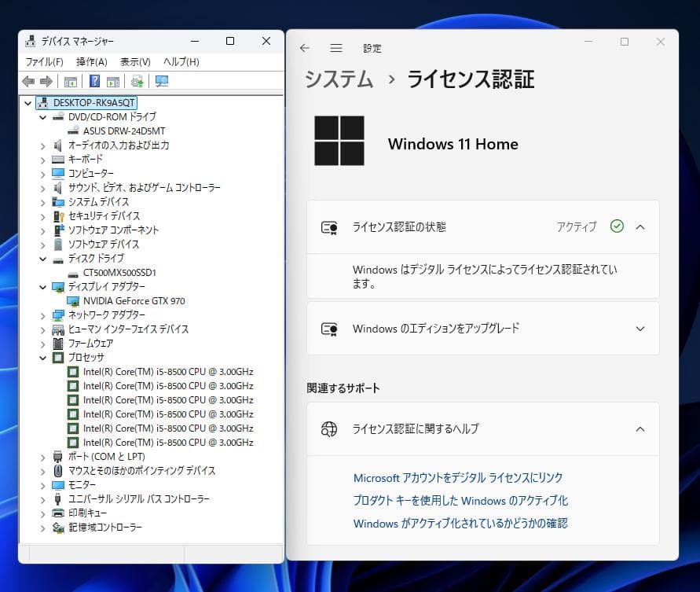This screenshot has width=700, height=592.
Task: Click the Back arrow in Device Manager toolbar
Action: point(28,81)
